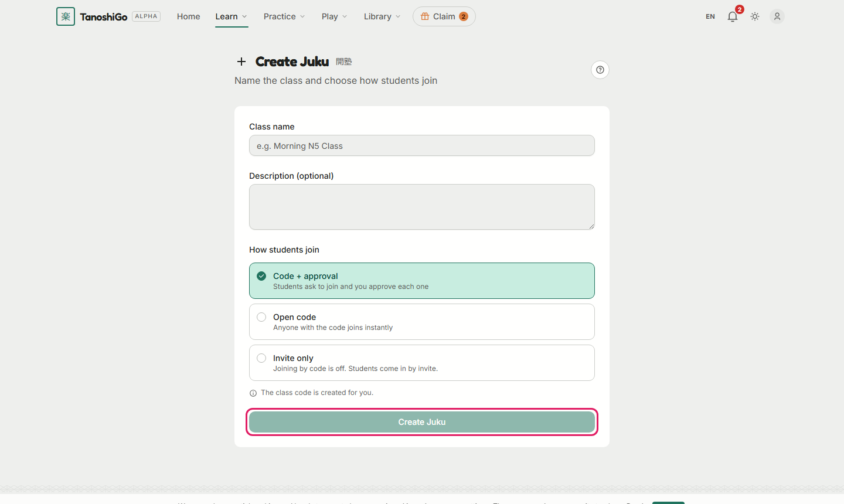
Task: Select Code + approval join option
Action: [422, 281]
